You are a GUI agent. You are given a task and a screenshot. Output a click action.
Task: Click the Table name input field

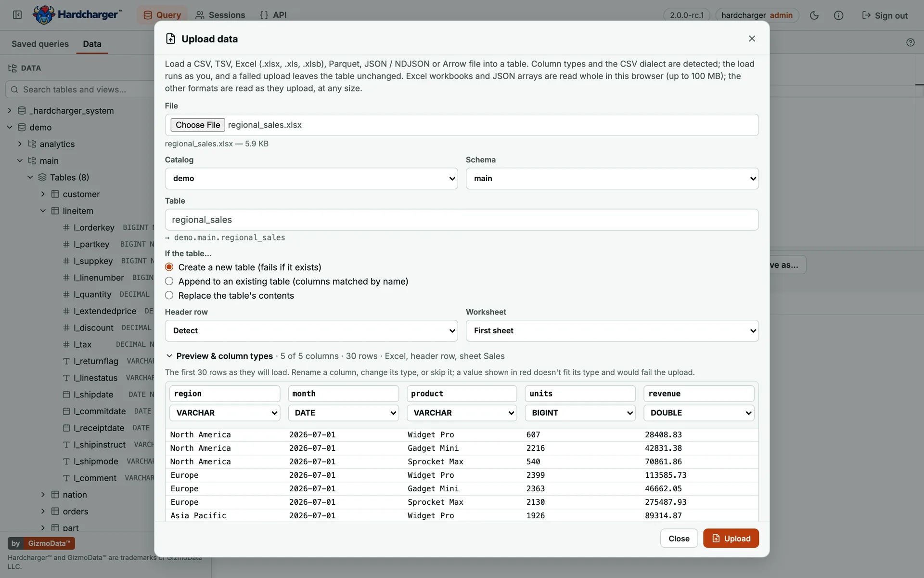462,220
